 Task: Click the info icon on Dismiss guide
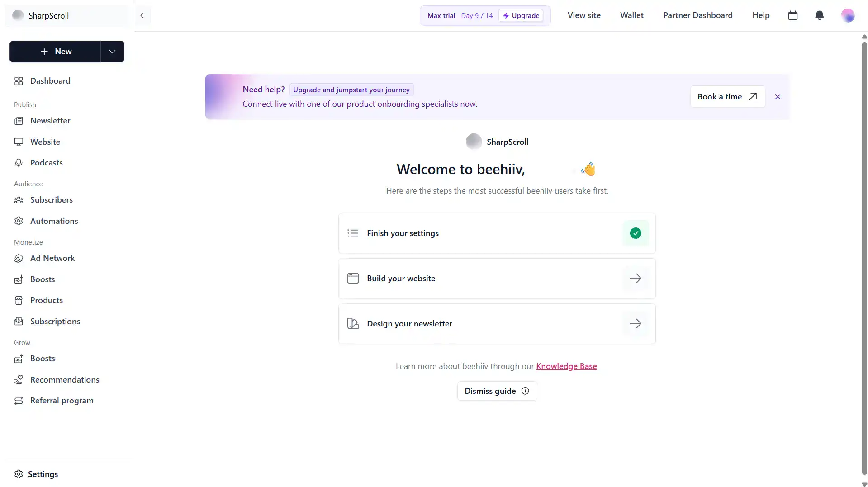pos(525,391)
